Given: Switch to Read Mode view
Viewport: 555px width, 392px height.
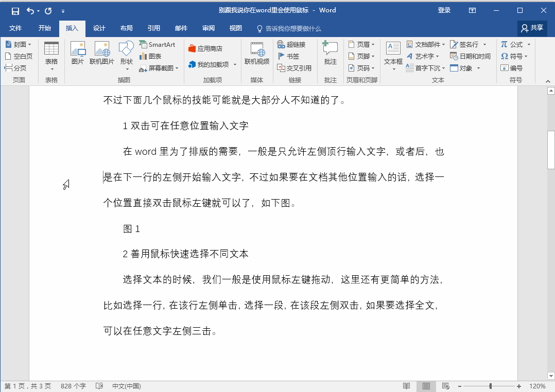Looking at the screenshot, I should click(x=406, y=386).
